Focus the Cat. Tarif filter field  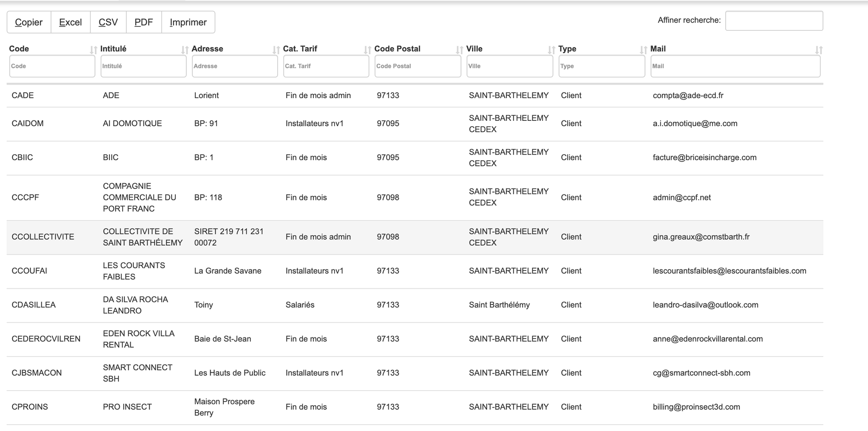pyautogui.click(x=326, y=66)
